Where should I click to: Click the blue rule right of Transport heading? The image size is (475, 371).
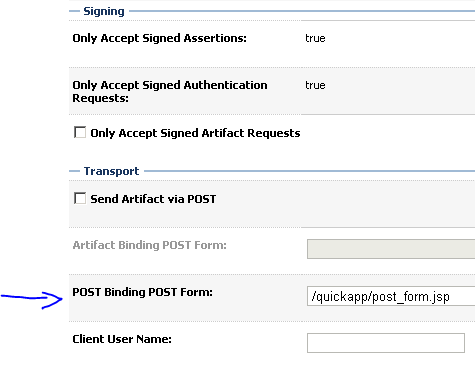[x=309, y=171]
